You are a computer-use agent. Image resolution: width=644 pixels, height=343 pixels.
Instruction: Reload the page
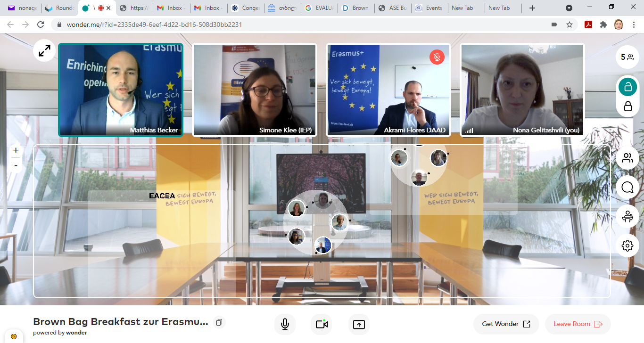point(41,24)
